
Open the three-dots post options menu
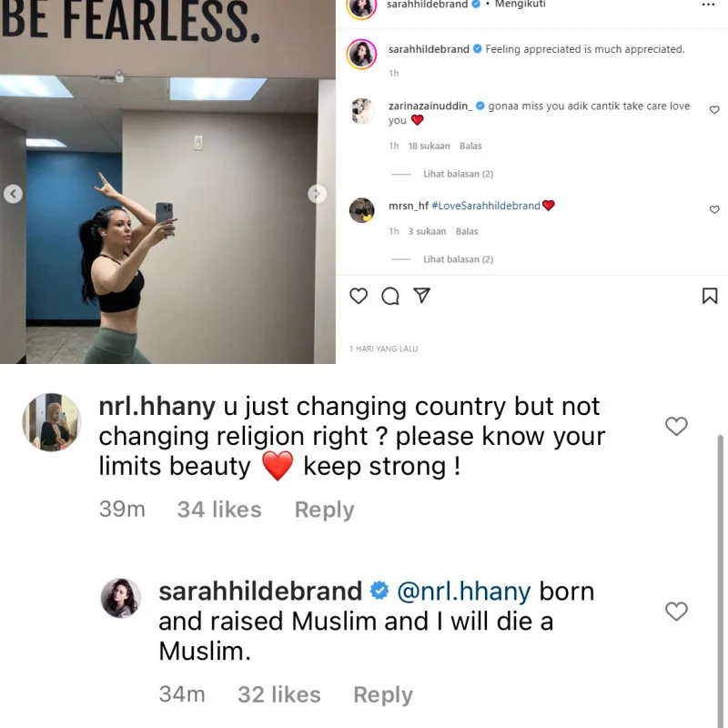pyautogui.click(x=708, y=5)
